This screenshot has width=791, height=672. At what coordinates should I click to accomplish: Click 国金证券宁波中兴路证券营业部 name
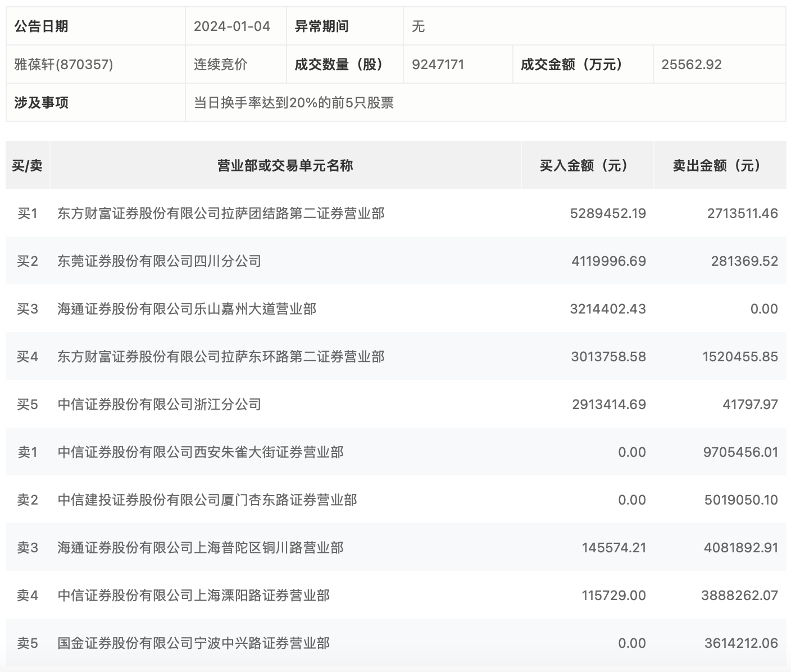(194, 643)
